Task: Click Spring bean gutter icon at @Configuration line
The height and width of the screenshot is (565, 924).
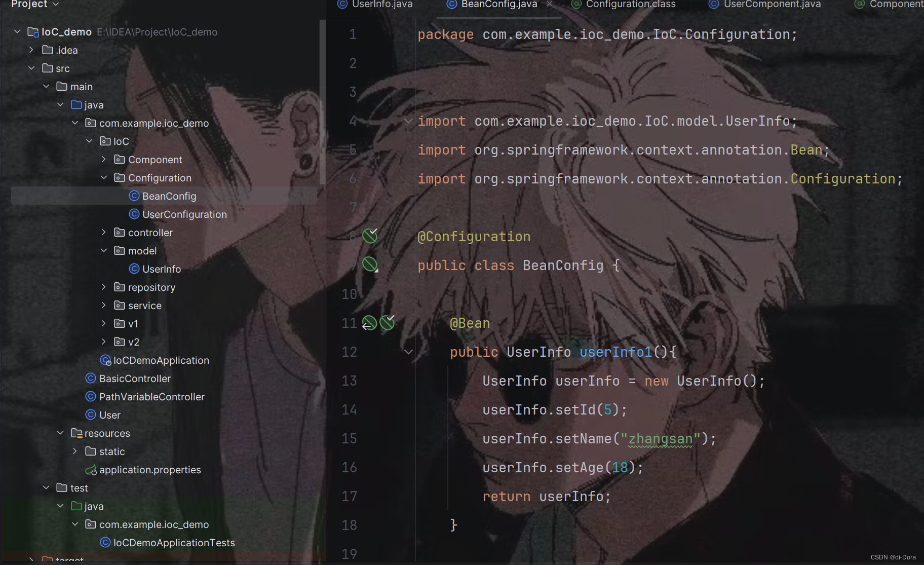Action: click(x=370, y=236)
